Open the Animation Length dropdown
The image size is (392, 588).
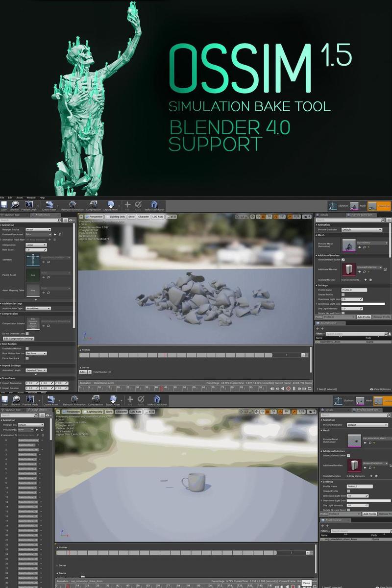tap(36, 370)
